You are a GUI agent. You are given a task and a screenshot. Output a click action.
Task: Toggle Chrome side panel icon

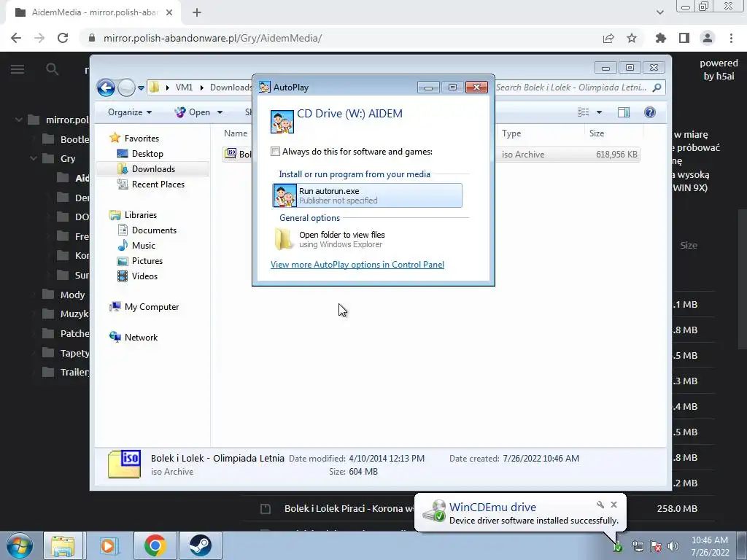pos(684,38)
